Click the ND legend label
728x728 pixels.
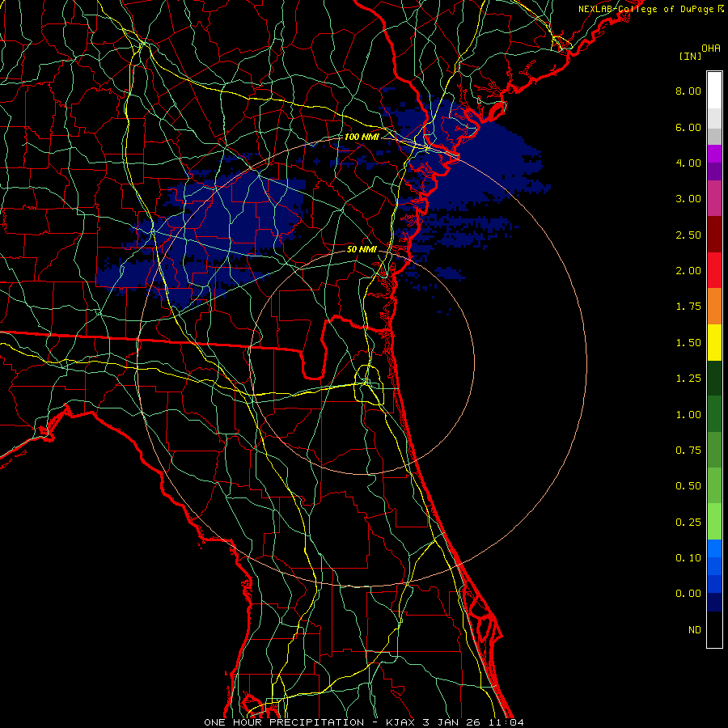pos(695,630)
